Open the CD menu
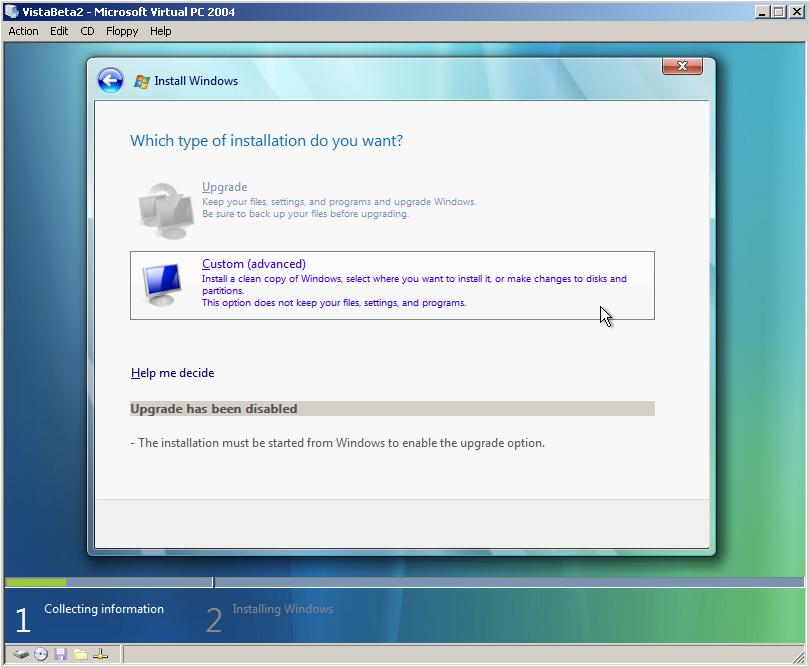Image resolution: width=809 pixels, height=668 pixels. click(x=86, y=31)
